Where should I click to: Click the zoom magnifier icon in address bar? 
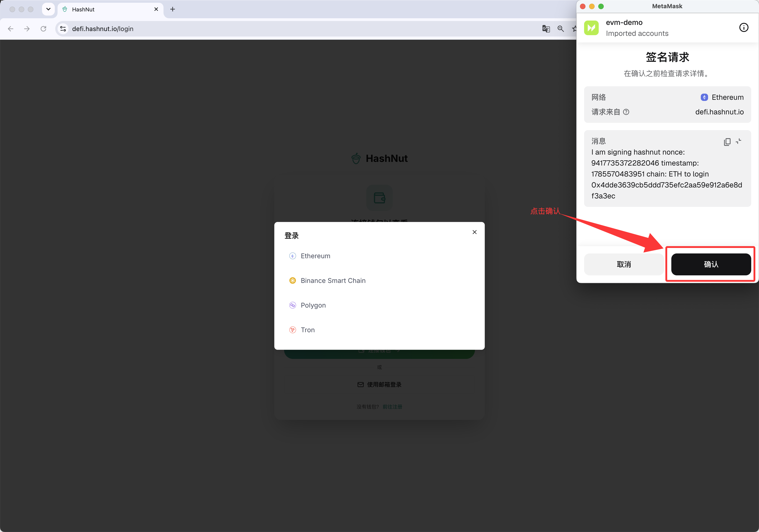click(x=561, y=29)
